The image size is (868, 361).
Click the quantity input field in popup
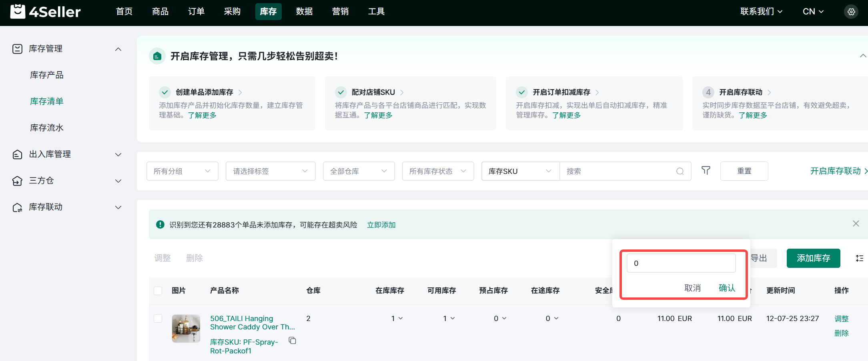click(x=681, y=263)
